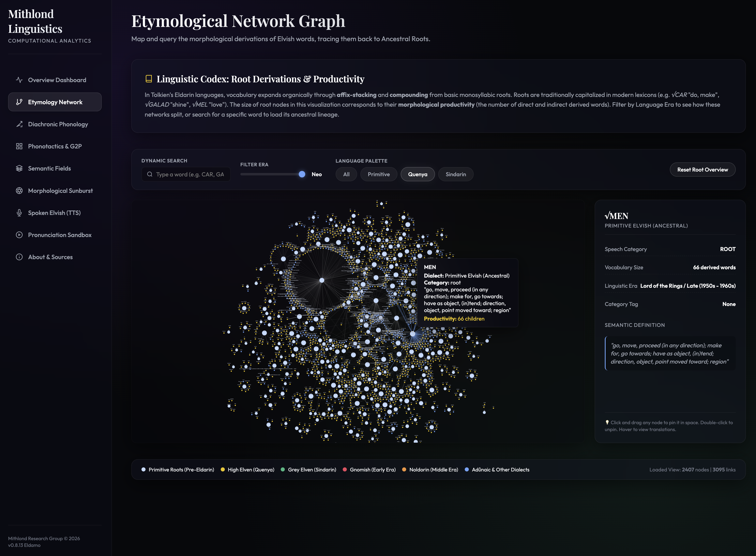Click the About & Sources info icon

pos(19,257)
